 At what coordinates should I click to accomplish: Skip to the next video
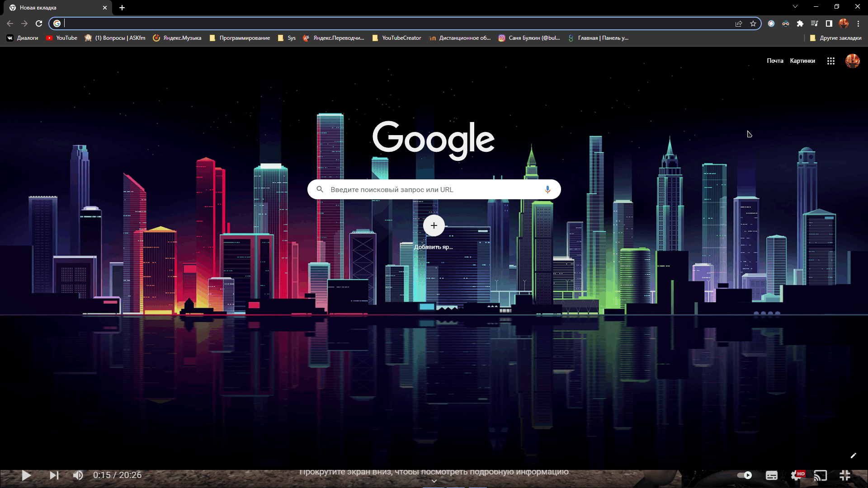tap(54, 475)
